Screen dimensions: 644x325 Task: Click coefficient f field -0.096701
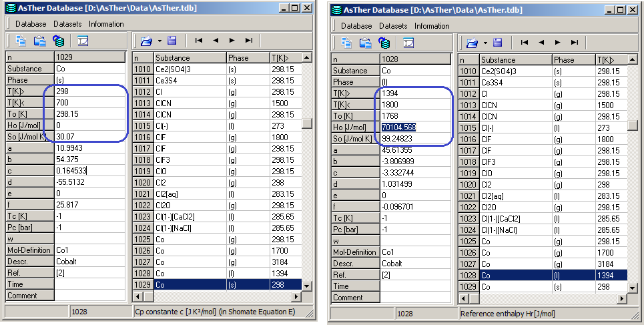(x=415, y=207)
